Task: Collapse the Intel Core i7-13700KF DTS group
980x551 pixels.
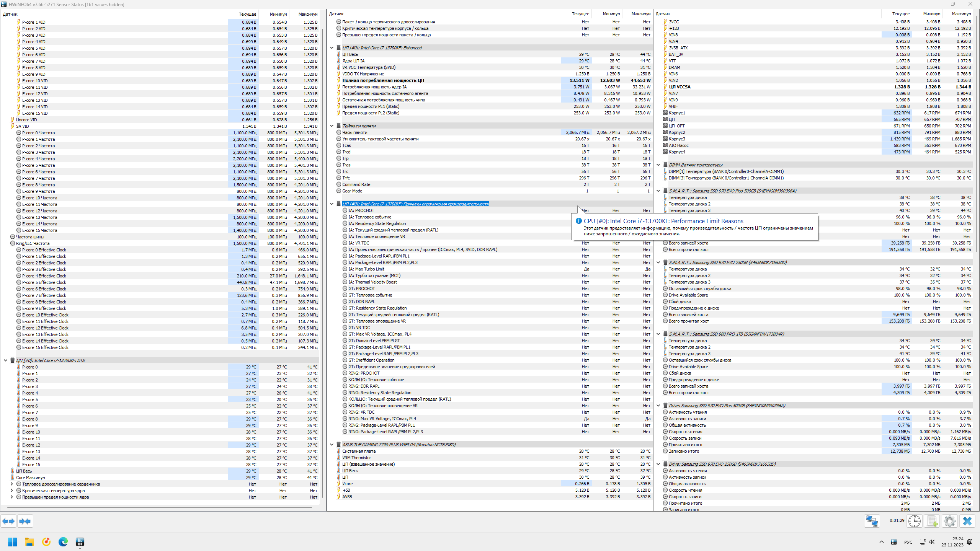Action: 6,360
